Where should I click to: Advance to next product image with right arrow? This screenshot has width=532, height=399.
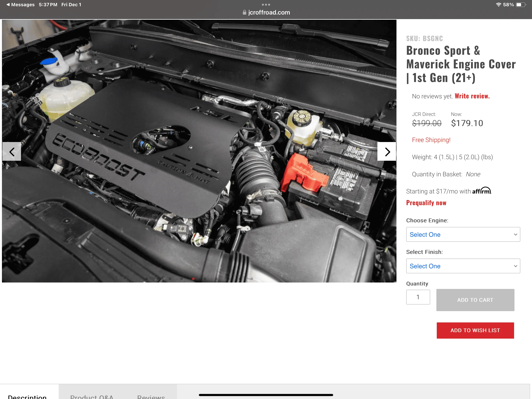pos(387,152)
